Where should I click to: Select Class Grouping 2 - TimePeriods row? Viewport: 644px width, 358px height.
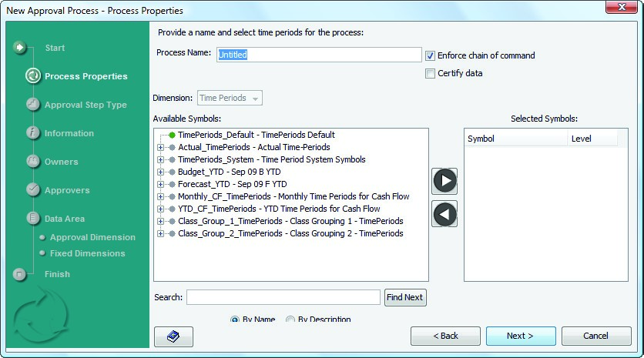[x=290, y=233]
